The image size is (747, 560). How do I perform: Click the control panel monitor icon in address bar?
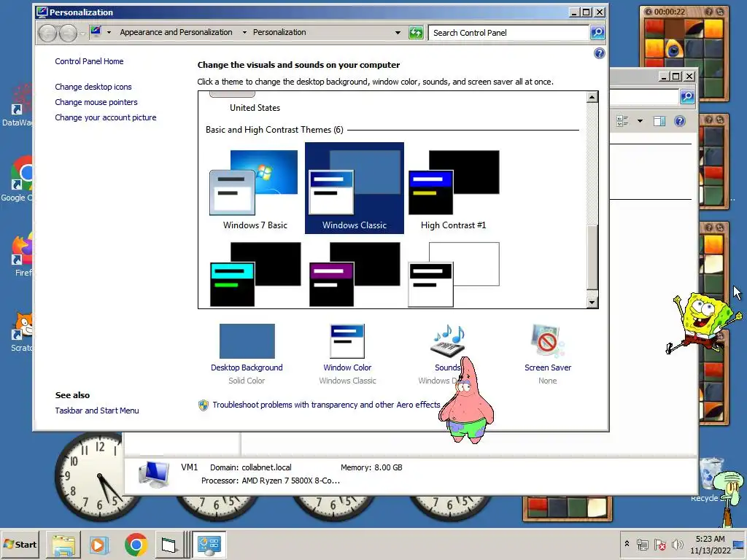click(96, 32)
